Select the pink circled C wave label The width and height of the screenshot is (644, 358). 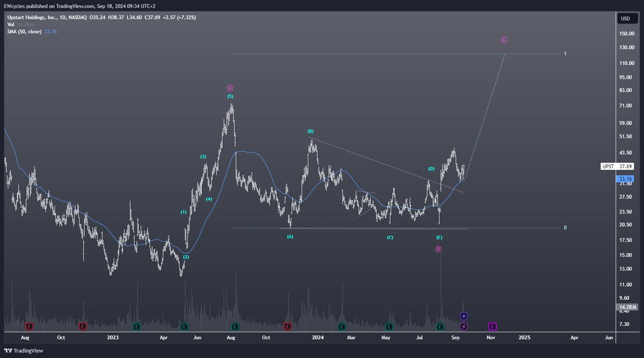tap(504, 40)
